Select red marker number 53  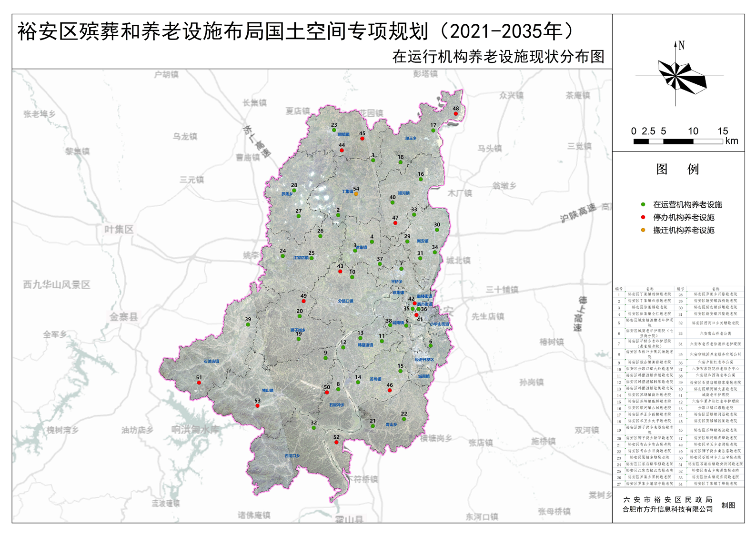[257, 406]
